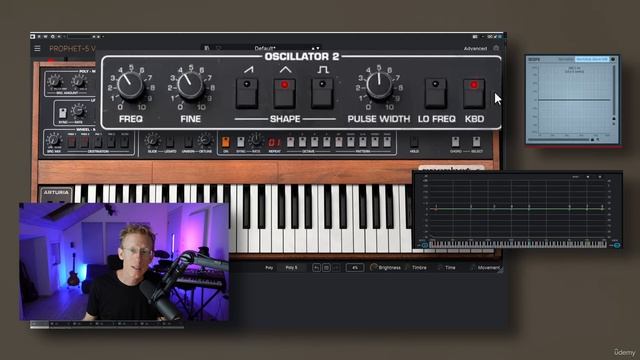The width and height of the screenshot is (640, 360).
Task: Click the redo arrow in bottom bar
Action: (x=336, y=268)
